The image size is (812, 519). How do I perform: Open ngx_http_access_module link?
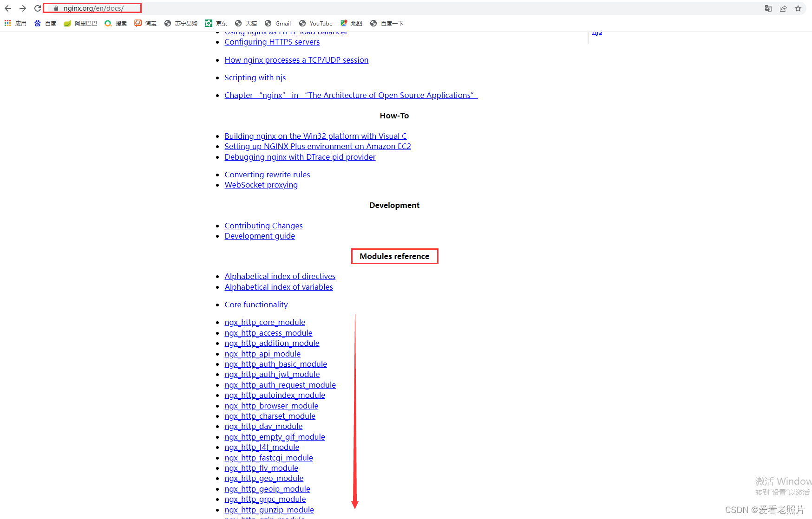click(268, 333)
